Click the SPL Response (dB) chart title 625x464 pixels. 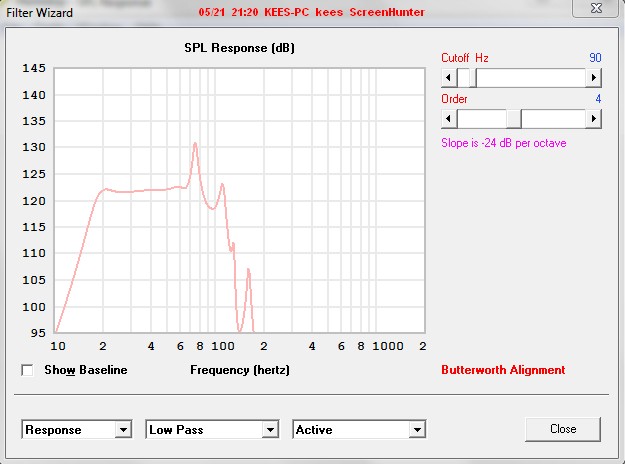(239, 48)
